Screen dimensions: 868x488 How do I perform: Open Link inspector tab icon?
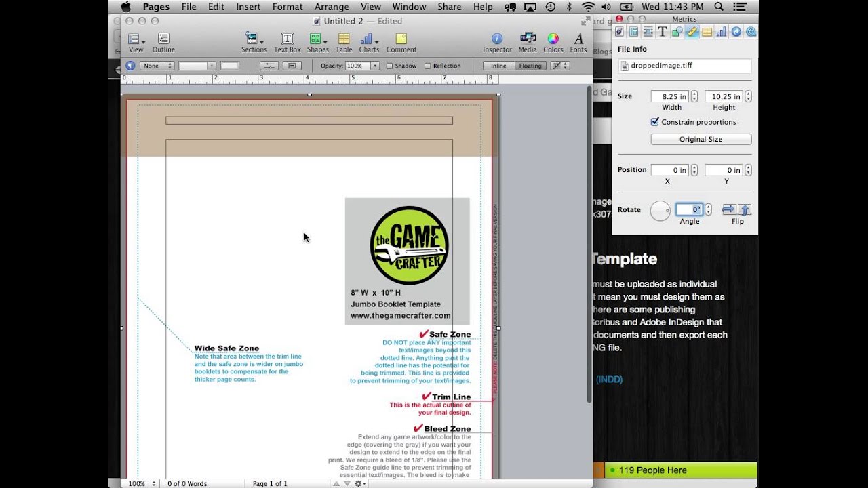736,32
